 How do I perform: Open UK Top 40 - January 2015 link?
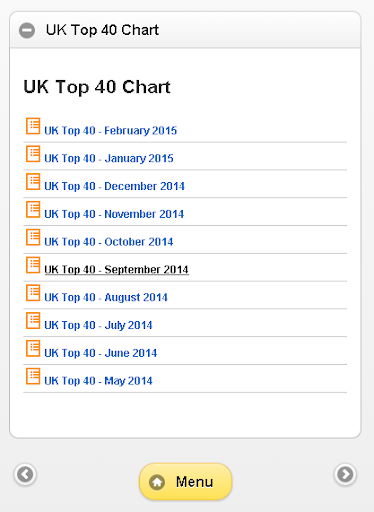click(109, 158)
